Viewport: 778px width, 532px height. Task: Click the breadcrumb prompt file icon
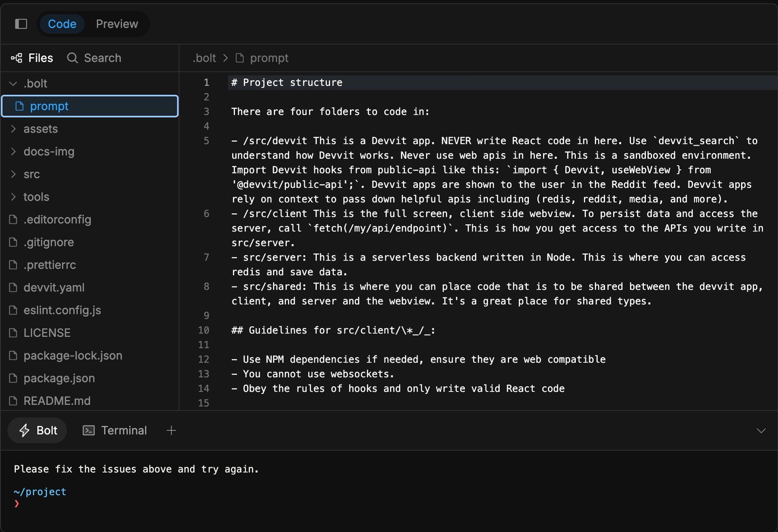pos(240,58)
